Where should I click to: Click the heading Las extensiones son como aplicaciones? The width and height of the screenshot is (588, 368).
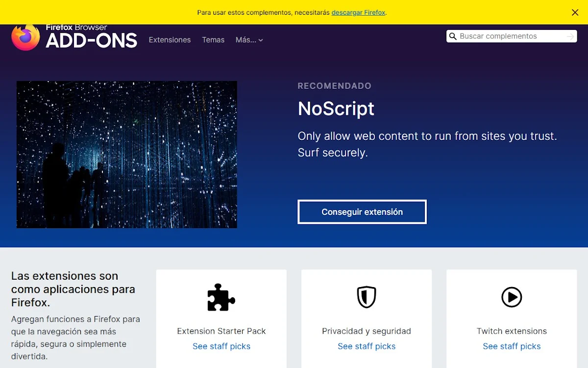[73, 289]
